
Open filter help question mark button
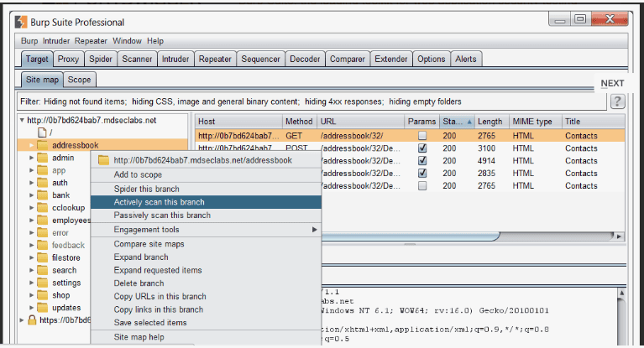click(x=617, y=101)
